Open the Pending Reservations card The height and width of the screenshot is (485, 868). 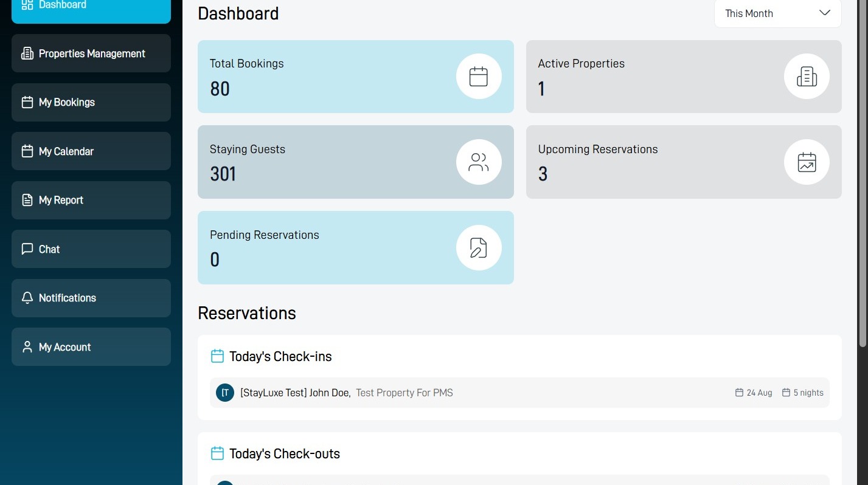[356, 248]
